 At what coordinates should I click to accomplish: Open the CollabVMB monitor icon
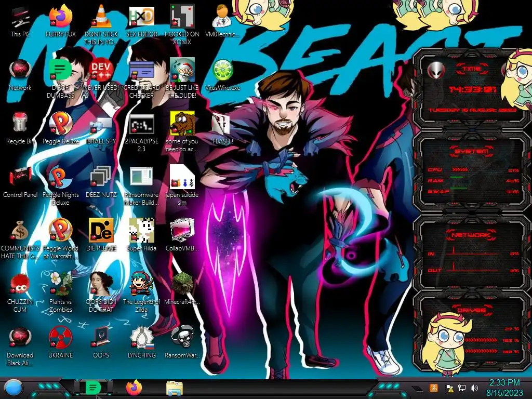coord(182,235)
